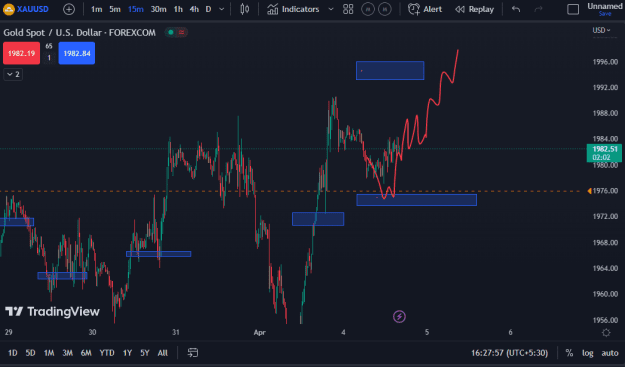Select the 5Y date range
Screen dimensions: 625x367
click(x=145, y=353)
